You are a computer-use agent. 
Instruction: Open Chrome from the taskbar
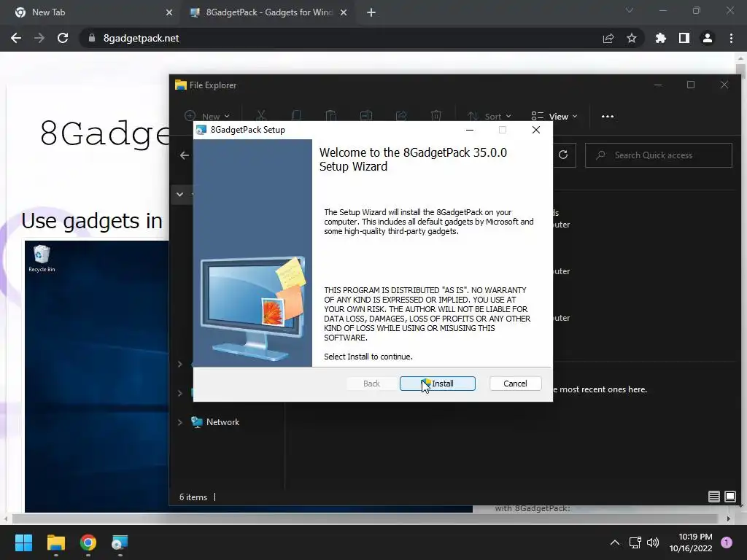(x=88, y=542)
